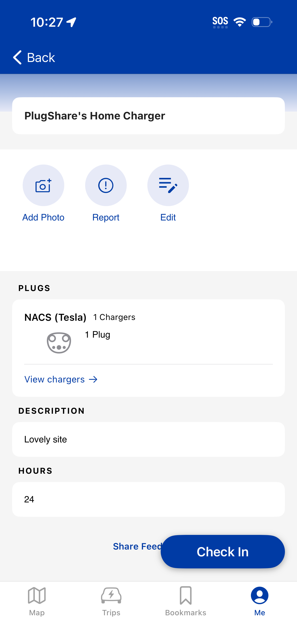Tap the Lovely site description box
The height and width of the screenshot is (644, 297).
pyautogui.click(x=148, y=439)
